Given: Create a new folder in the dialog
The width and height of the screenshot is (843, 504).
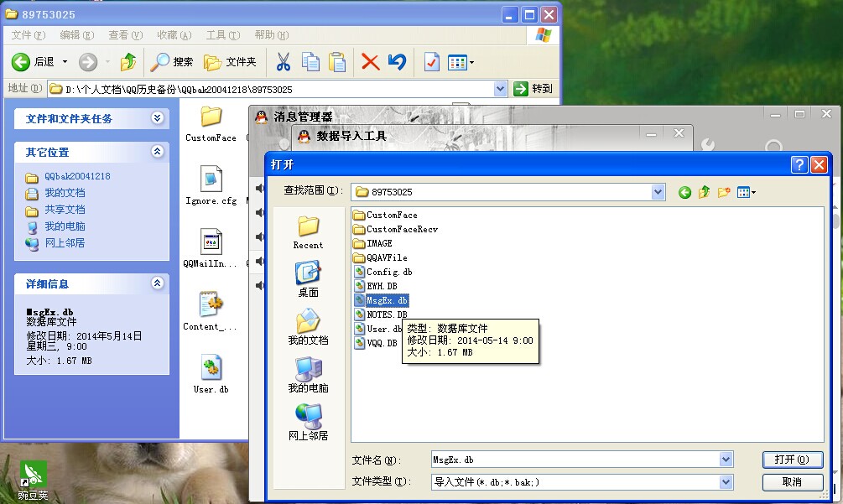Looking at the screenshot, I should [x=724, y=192].
